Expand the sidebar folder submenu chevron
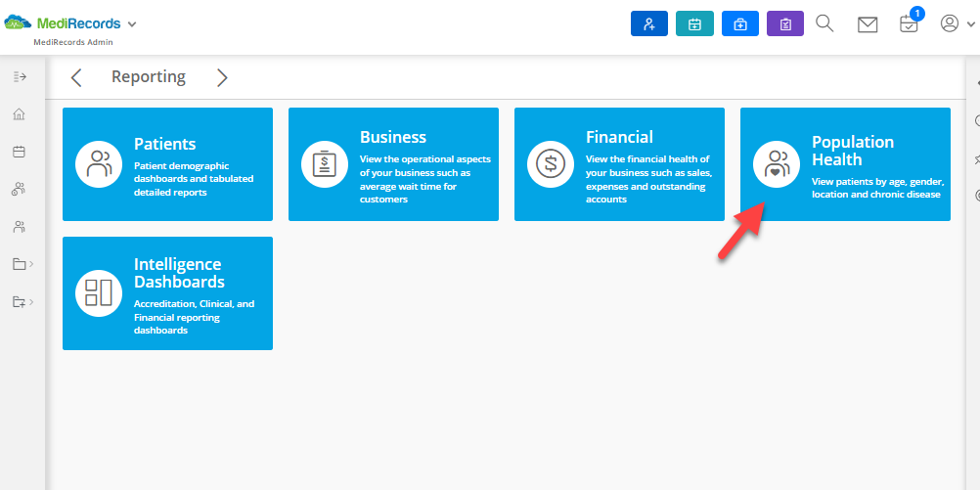 [x=31, y=264]
